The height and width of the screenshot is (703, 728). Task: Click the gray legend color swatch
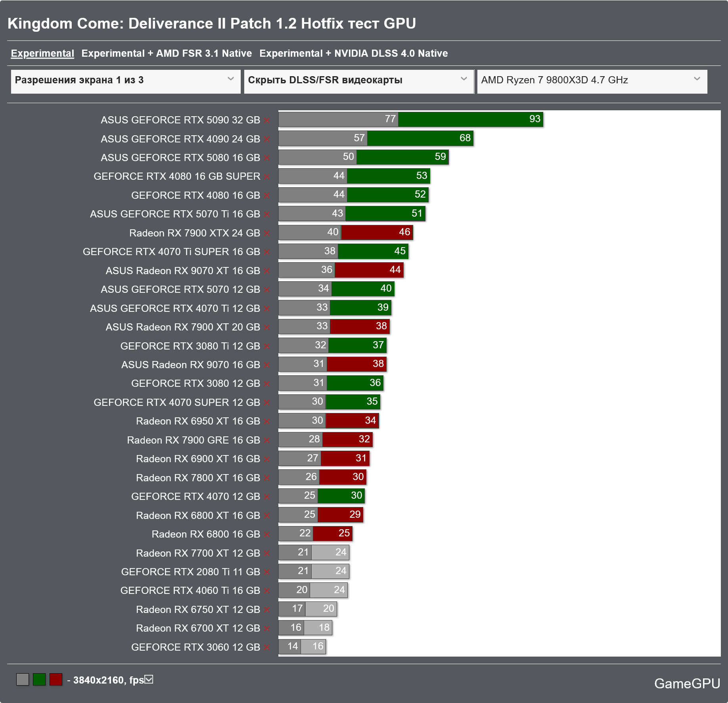click(23, 679)
